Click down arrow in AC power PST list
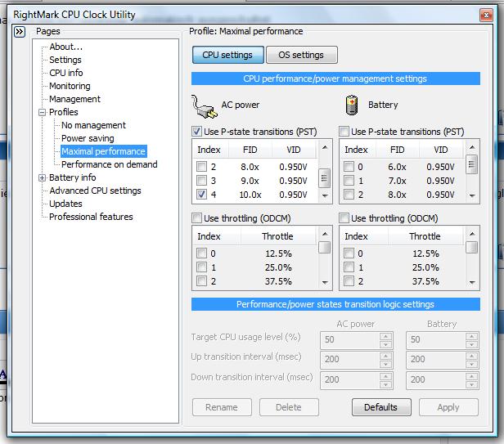Screen dimensions: 504x444 tap(325, 195)
